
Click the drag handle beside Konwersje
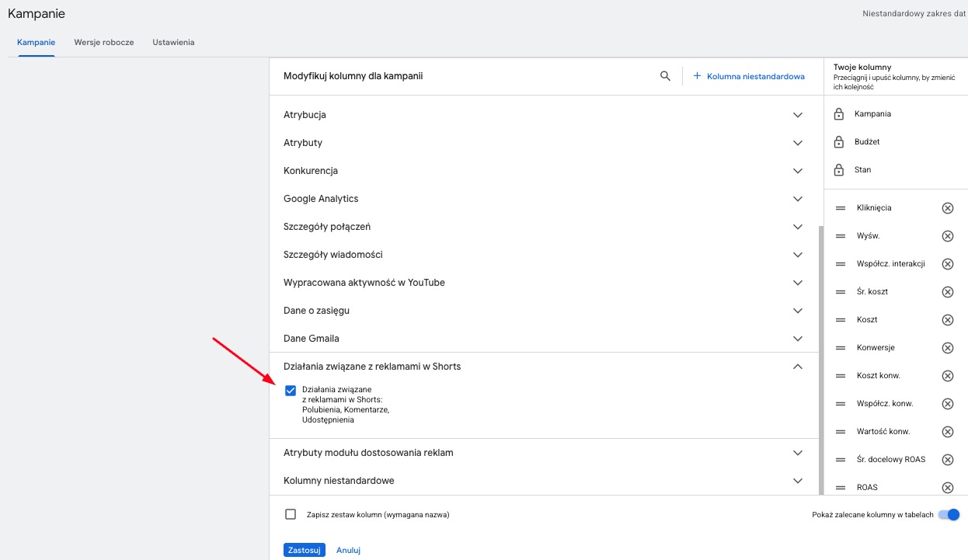coord(841,348)
